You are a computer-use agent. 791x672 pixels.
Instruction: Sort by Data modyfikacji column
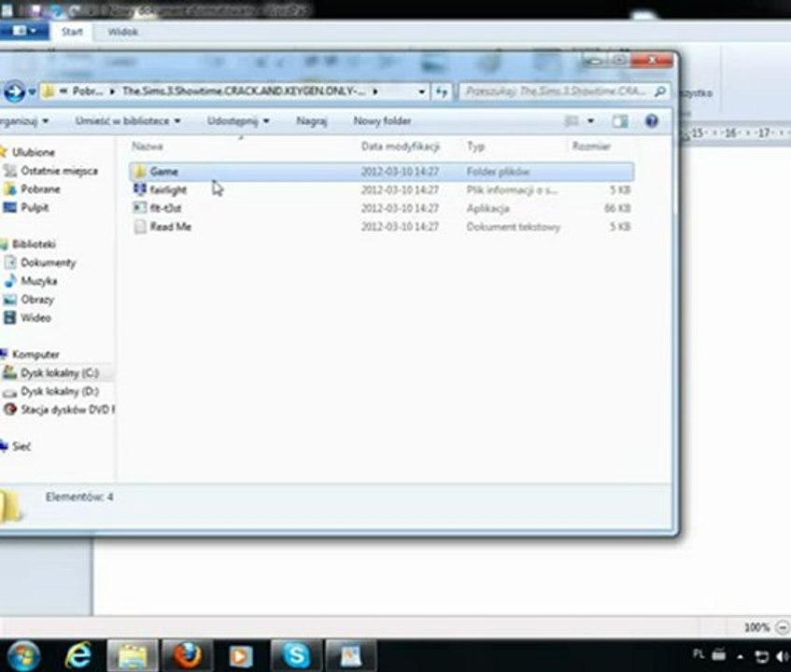[x=400, y=147]
